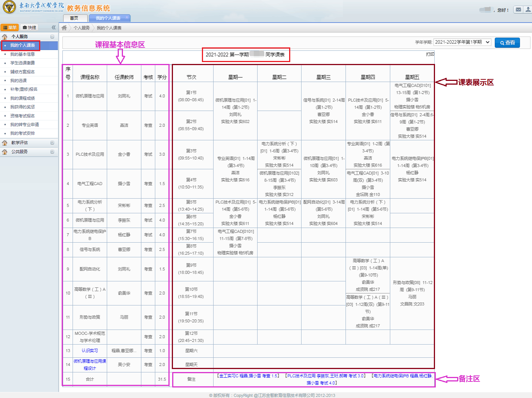This screenshot has height=398, width=532.
Task: Click teacher 金小香 in row 3
Action: point(124,154)
